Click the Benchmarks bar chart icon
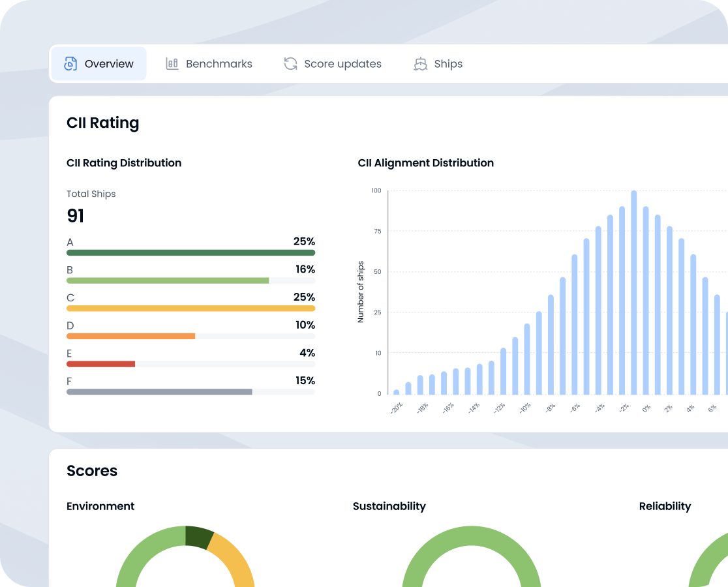728x587 pixels. (172, 64)
